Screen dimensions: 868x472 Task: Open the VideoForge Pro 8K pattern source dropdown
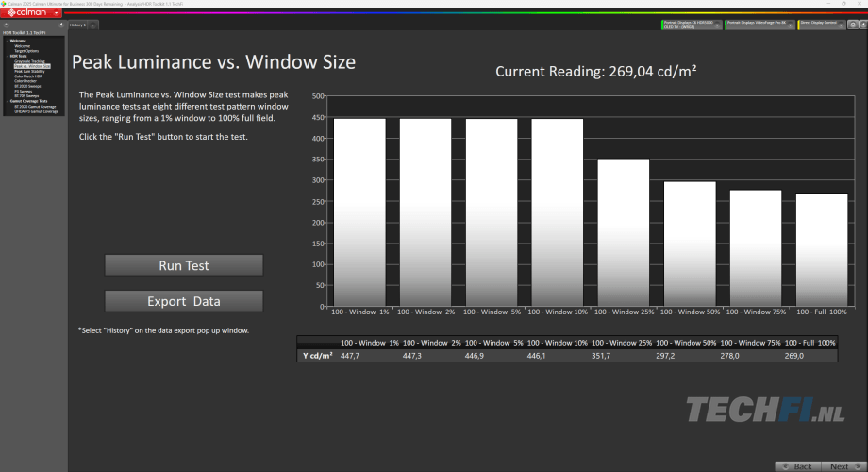[790, 25]
